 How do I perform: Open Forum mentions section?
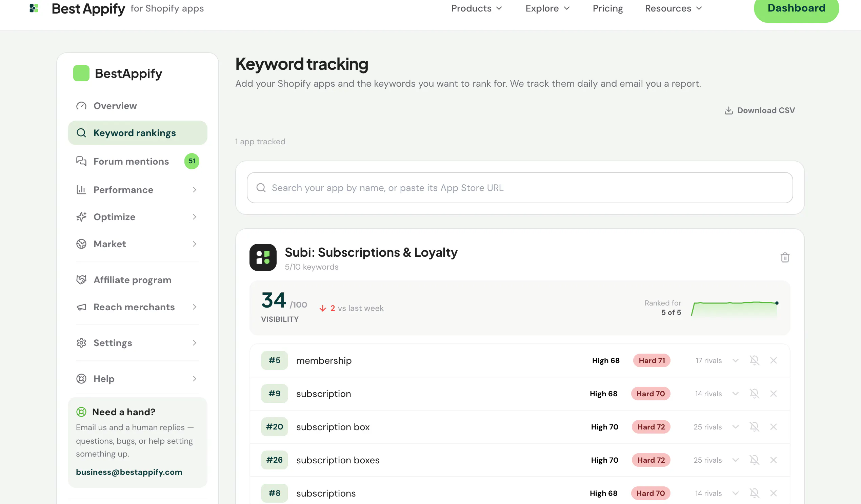click(131, 161)
